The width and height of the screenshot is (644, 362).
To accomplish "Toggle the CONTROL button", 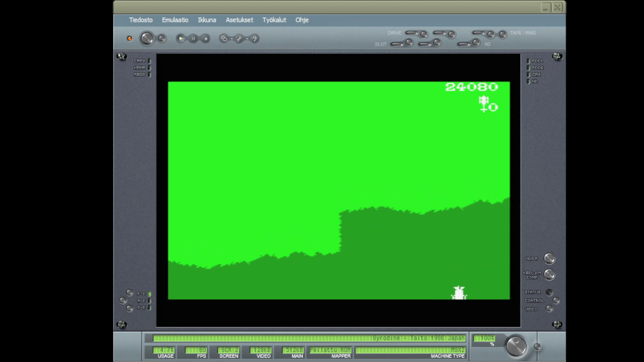I will (x=556, y=301).
